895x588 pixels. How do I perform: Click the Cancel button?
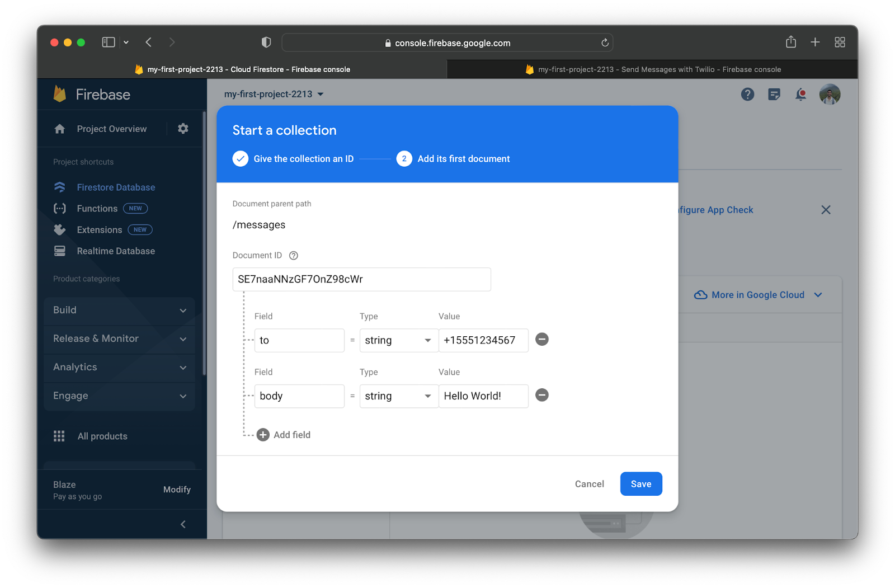pyautogui.click(x=590, y=484)
